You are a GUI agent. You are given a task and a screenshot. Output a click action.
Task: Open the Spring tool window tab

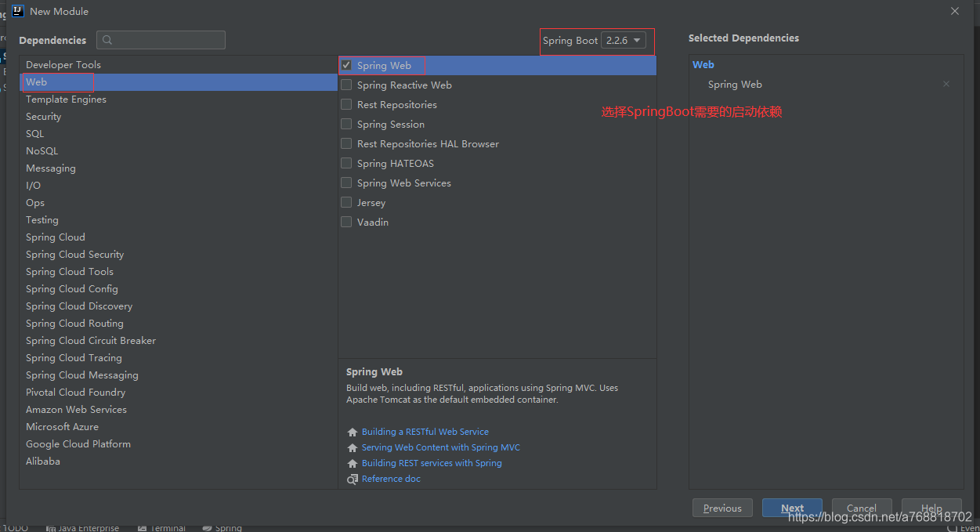[222, 528]
